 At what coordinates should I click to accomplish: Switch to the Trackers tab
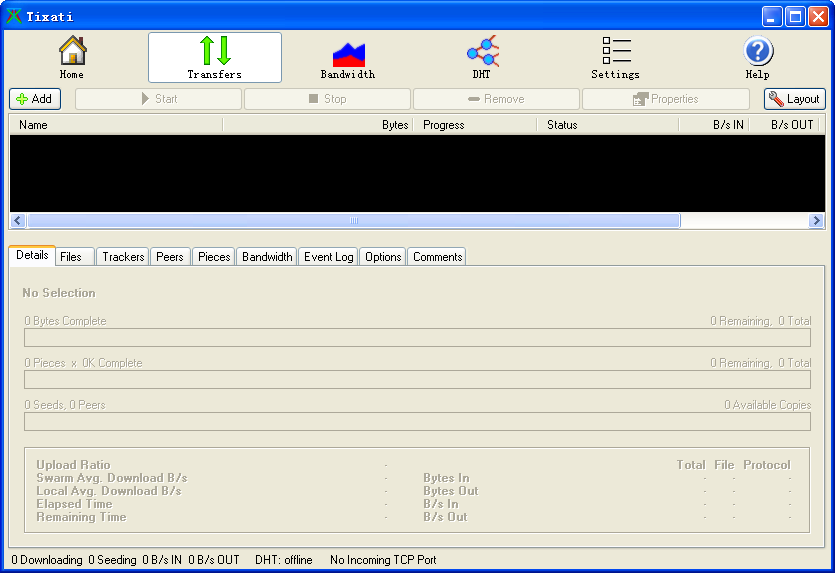(x=123, y=257)
